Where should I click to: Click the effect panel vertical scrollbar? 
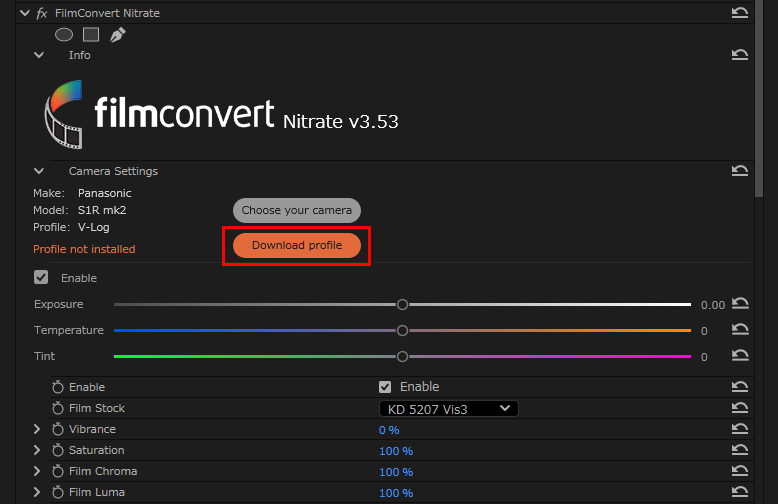(759, 98)
